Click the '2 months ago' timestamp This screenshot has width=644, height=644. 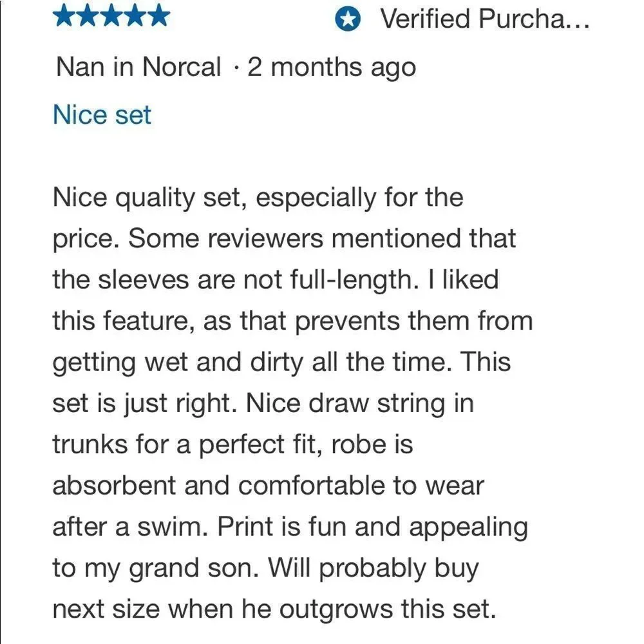pos(332,68)
